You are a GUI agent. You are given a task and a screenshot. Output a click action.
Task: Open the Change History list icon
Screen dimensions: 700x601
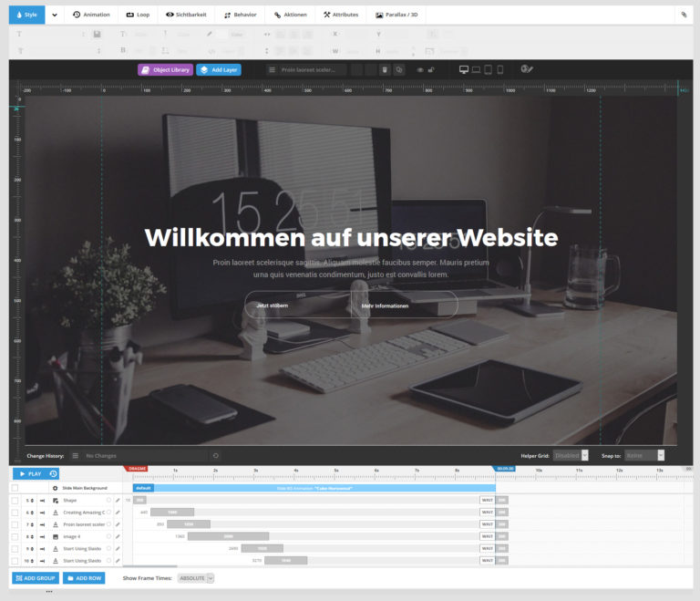[75, 456]
